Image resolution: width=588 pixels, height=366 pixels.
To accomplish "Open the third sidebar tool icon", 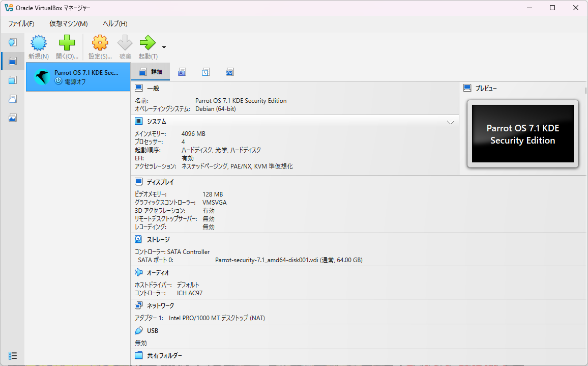I will [12, 80].
